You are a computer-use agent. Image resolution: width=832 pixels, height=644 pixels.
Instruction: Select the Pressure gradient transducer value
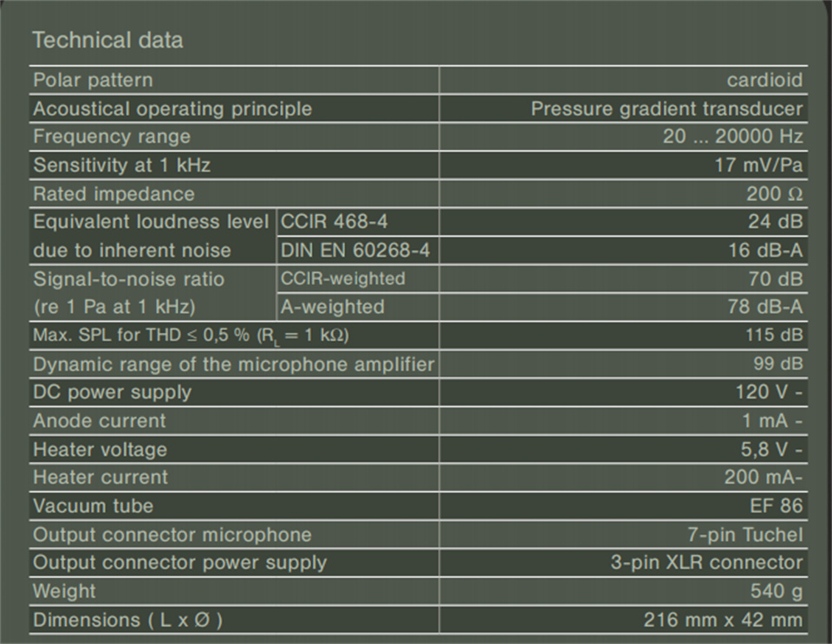click(667, 108)
